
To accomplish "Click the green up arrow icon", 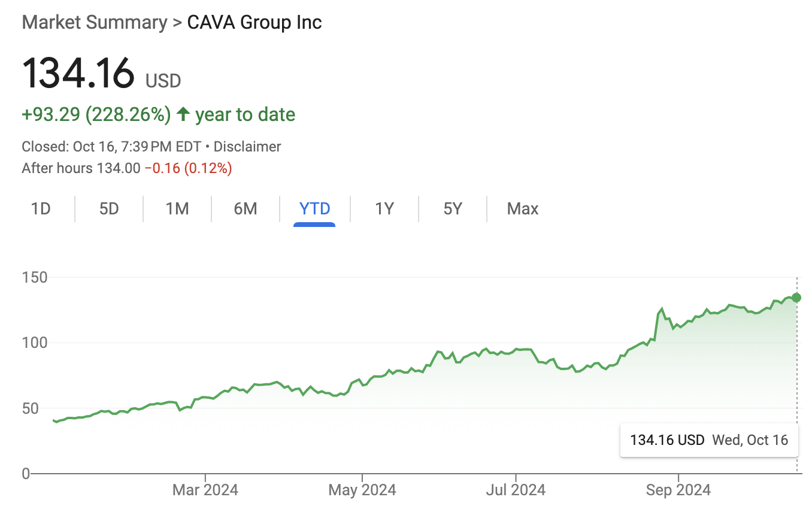I will point(184,114).
